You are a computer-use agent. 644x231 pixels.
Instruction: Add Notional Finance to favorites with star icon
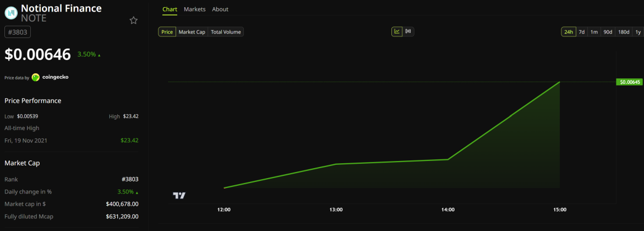point(134,20)
